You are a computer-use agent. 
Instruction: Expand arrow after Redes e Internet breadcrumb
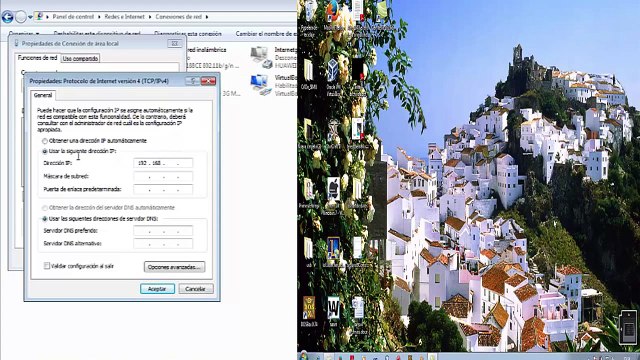[150, 17]
